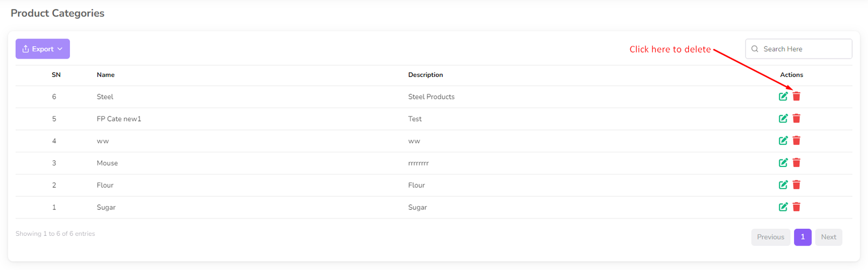Go to the Previous page
Screen dimensions: 868x270
[770, 237]
